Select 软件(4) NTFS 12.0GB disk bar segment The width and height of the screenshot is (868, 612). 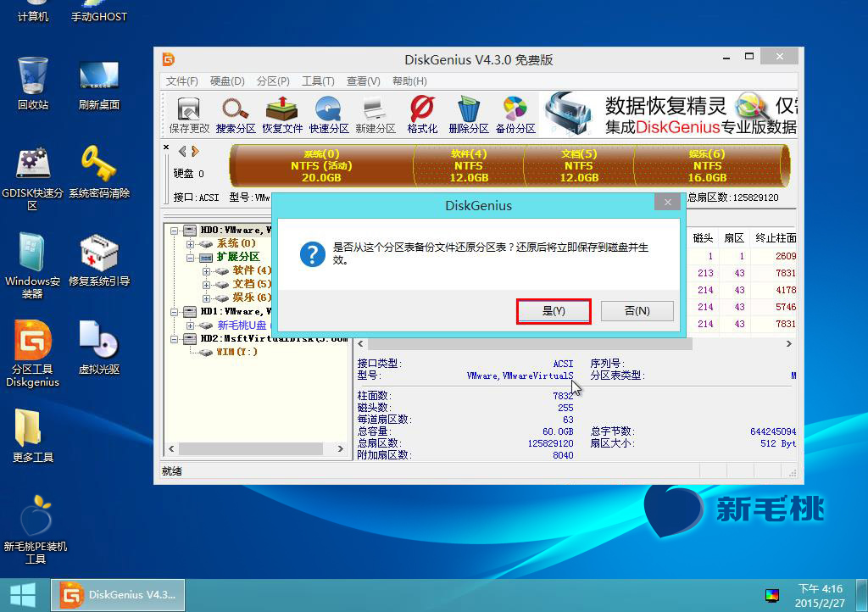469,165
